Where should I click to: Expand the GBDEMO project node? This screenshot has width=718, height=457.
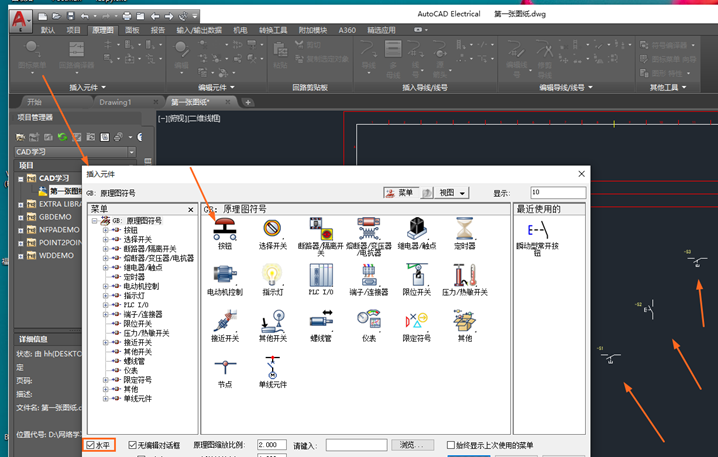click(x=21, y=218)
